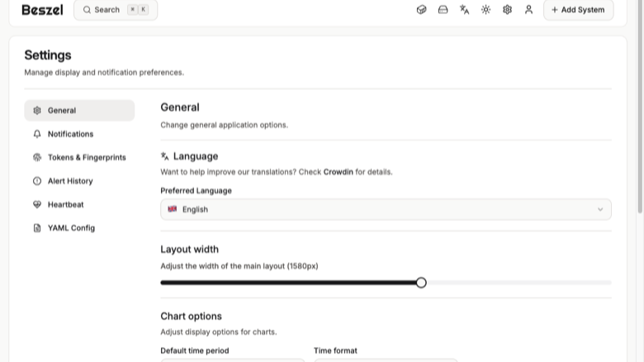Click the 'Layout width' heading
This screenshot has height=362, width=644.
(189, 249)
